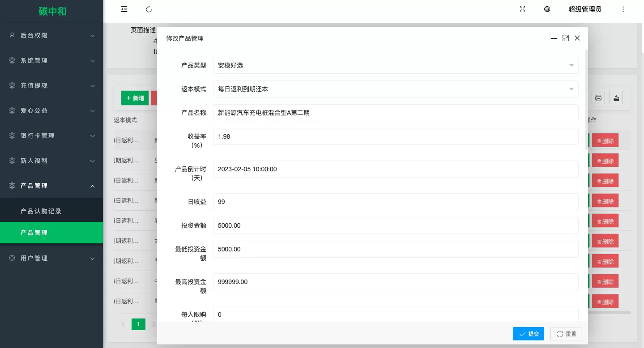Collapse the sidebar with the menu fold icon
Screen dimensions: 644x348
[124, 9]
